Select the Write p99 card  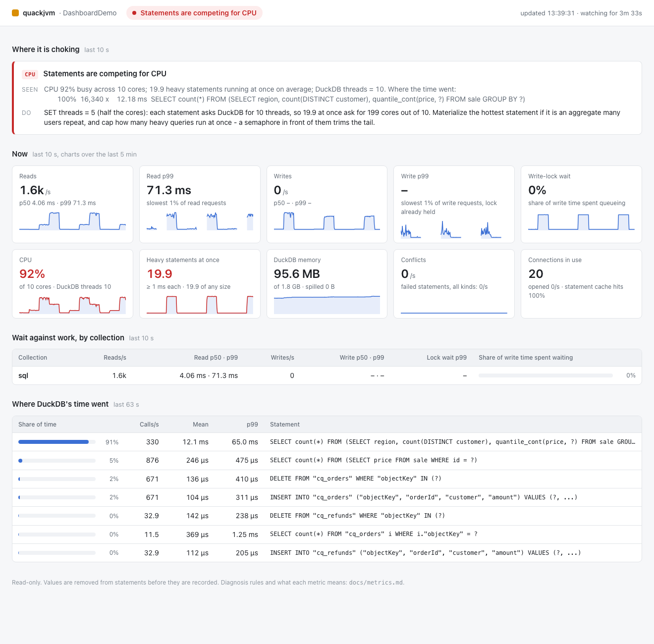click(454, 204)
